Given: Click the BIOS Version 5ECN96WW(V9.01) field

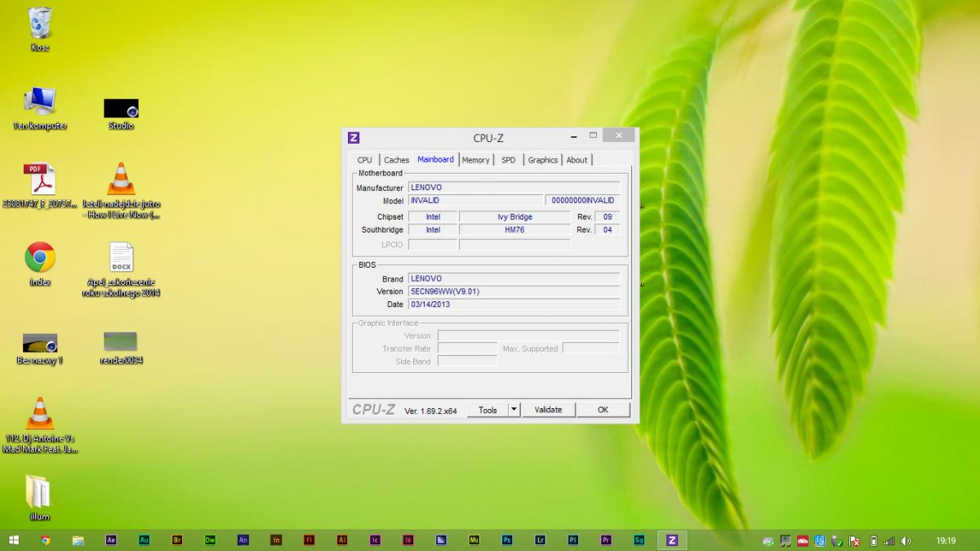Looking at the screenshot, I should (514, 291).
